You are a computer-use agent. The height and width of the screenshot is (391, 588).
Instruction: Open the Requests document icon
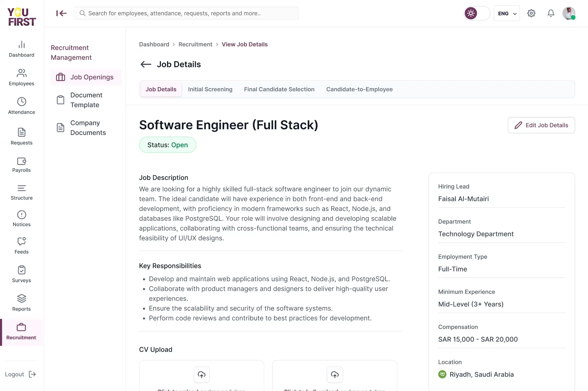[21, 132]
